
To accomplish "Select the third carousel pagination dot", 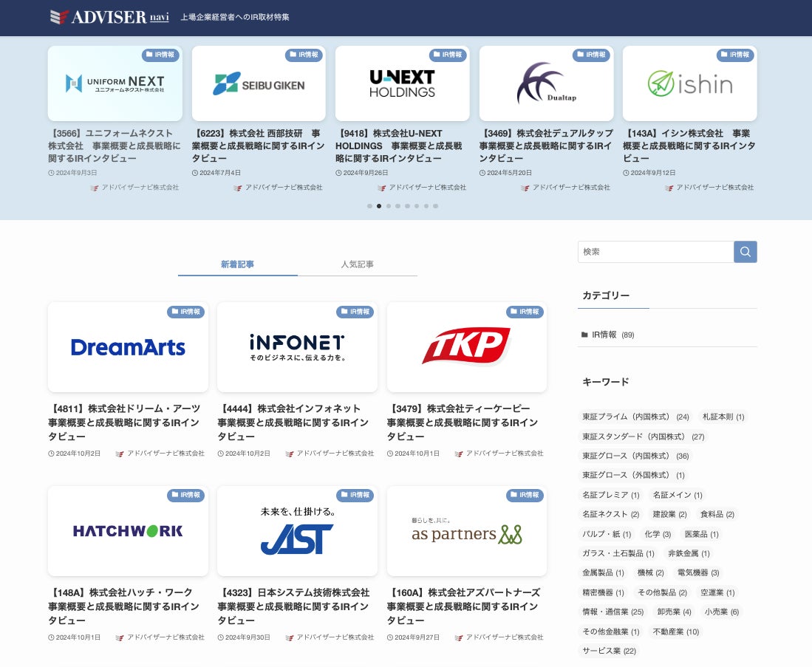I will pyautogui.click(x=389, y=206).
